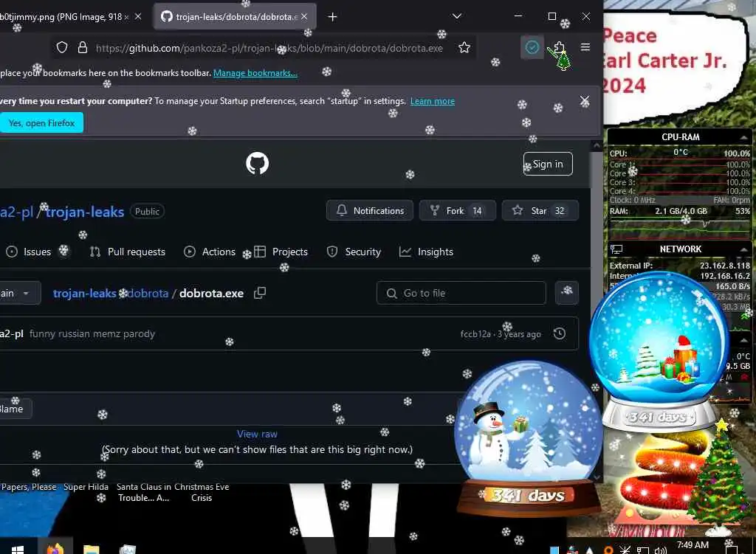This screenshot has width=756, height=554.
Task: Expand the list all tabs chevron
Action: pos(456,16)
